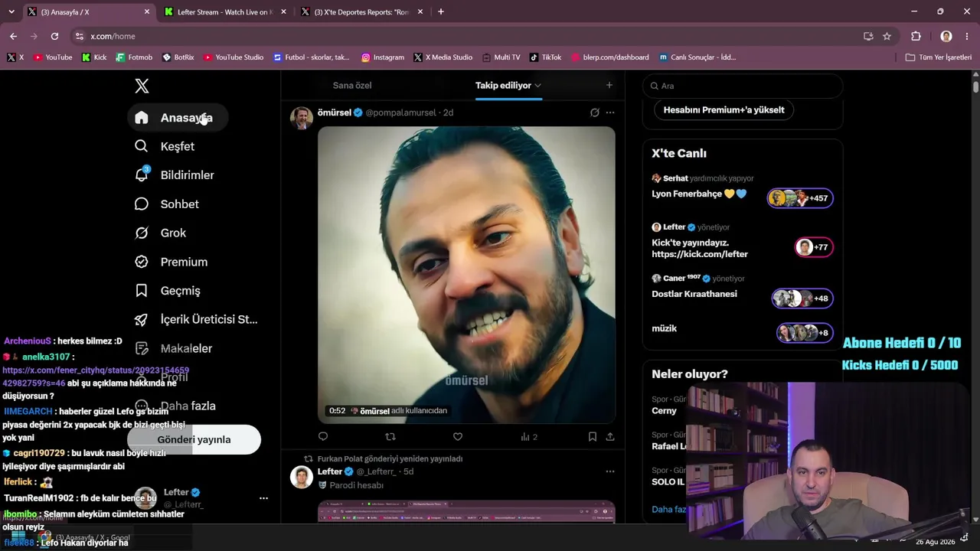Click Lefter's avatar on the reposted post
This screenshot has width=980, height=551.
click(302, 477)
